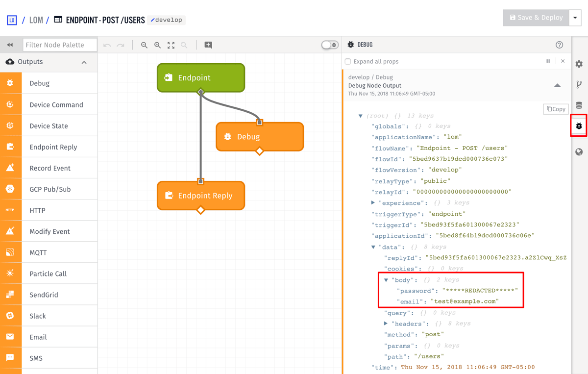Open the Save & Deploy dropdown arrow

click(x=575, y=18)
